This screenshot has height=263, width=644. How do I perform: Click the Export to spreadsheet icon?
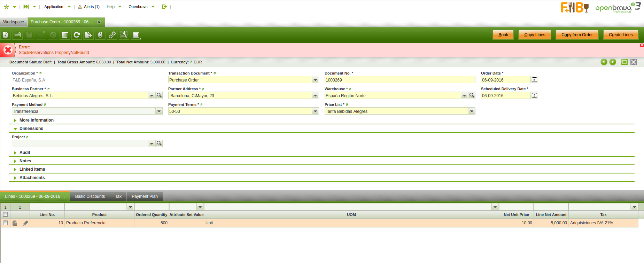click(88, 35)
